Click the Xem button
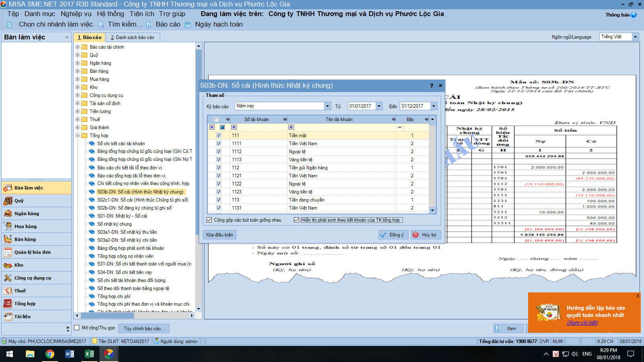644x362 pixels. [508, 329]
